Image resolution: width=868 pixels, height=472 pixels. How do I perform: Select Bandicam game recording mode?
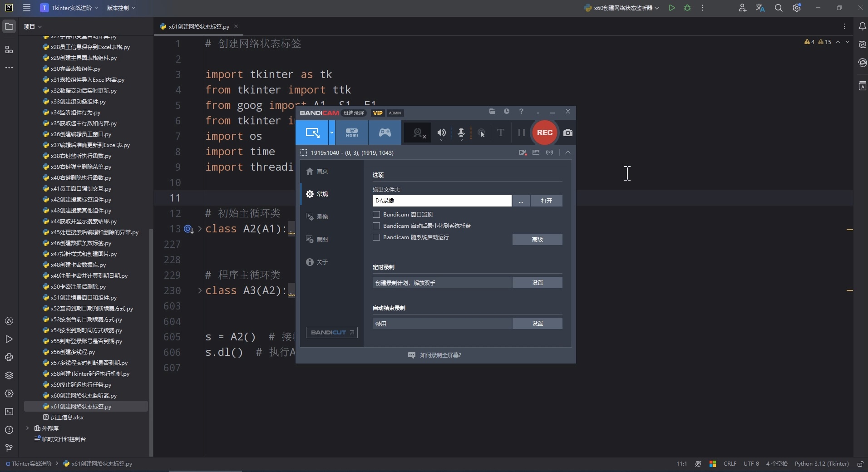click(385, 133)
